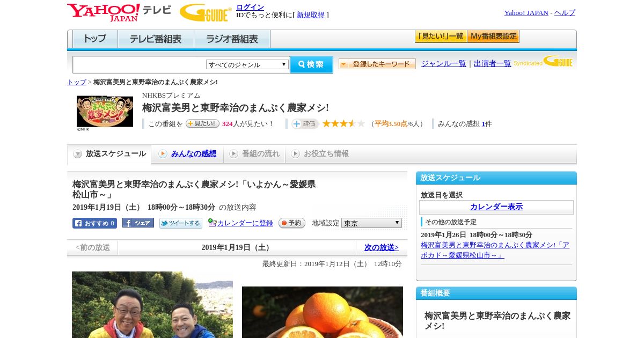Click the 「見たい!」一覧 button
Screen dimensions: 644x338
tap(441, 36)
